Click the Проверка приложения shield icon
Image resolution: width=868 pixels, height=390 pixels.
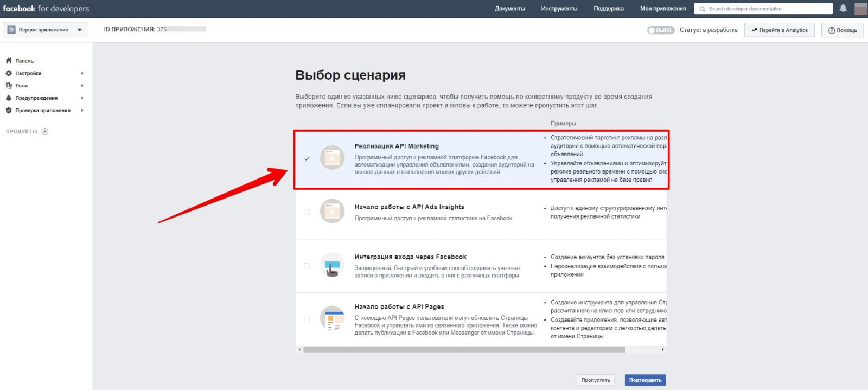click(9, 111)
